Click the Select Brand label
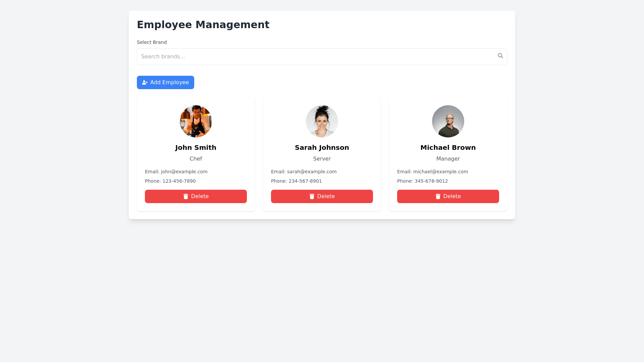This screenshot has width=644, height=362. tap(152, 42)
